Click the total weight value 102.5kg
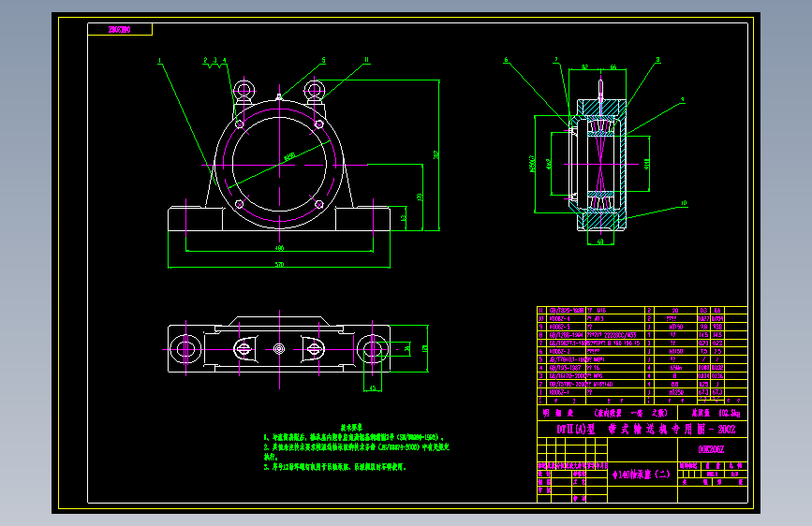812x526 pixels. point(730,413)
